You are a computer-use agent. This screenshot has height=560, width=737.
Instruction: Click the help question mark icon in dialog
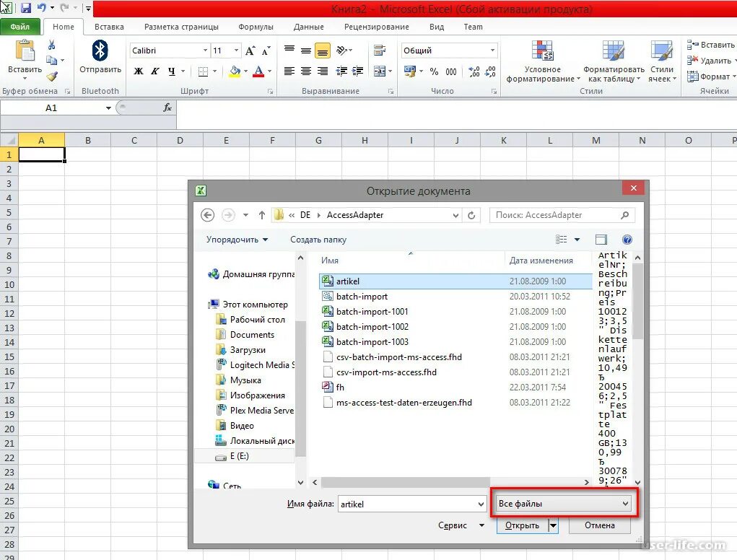[627, 240]
